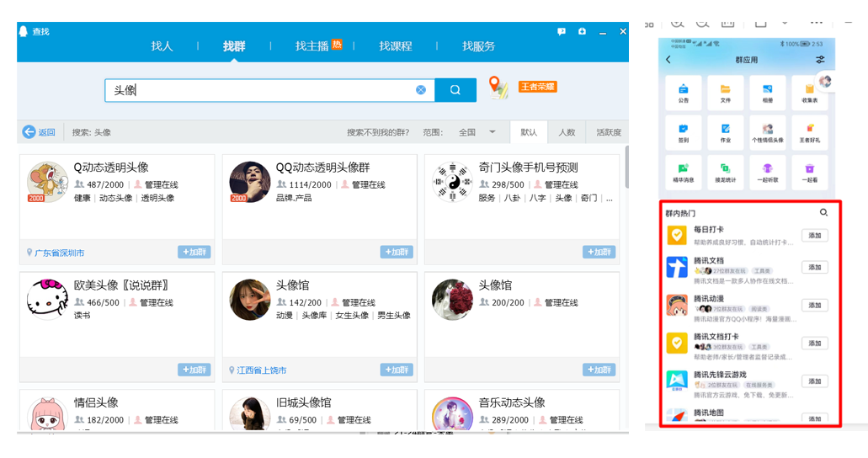Click the results list vertical scrollbar
This screenshot has width=868, height=458.
[x=626, y=168]
